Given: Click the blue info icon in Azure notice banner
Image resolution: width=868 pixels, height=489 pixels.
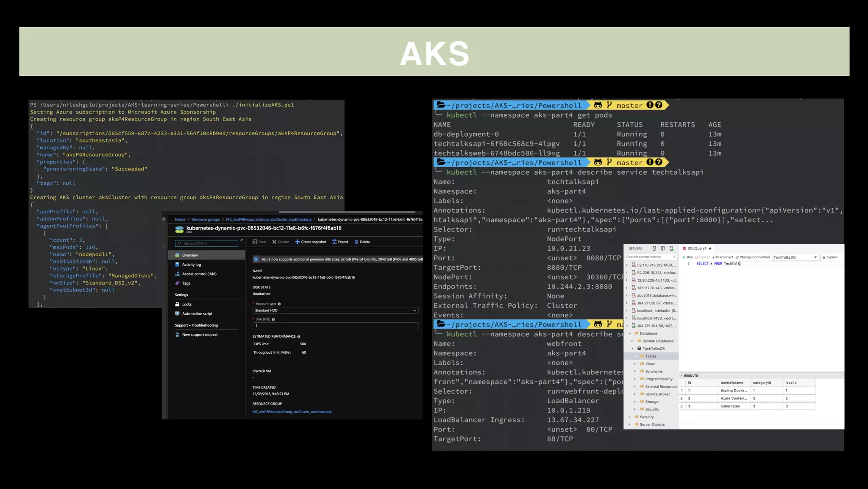Looking at the screenshot, I should (256, 259).
